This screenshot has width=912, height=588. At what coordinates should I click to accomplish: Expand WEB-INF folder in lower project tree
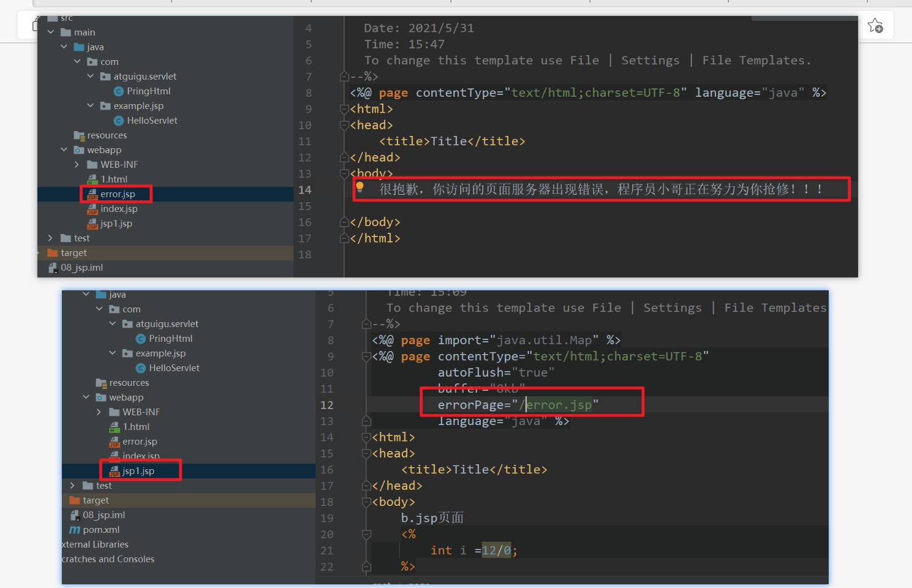tap(99, 412)
